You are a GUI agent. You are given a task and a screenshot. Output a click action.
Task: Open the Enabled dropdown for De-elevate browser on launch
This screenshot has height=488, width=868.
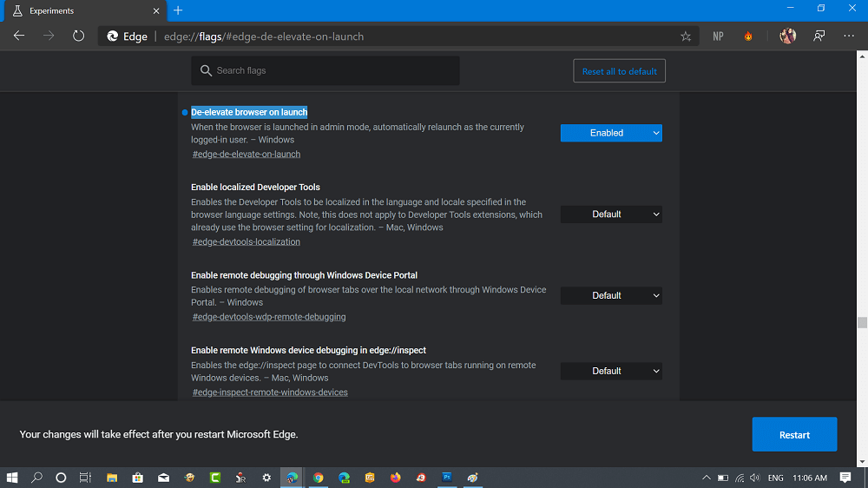(611, 133)
